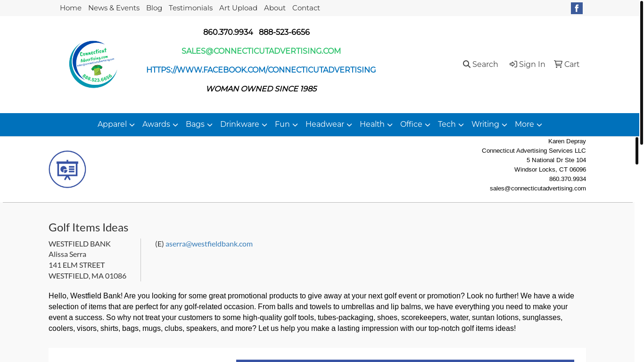Open the About page
Viewport: 644px width, 362px height.
coord(275,8)
